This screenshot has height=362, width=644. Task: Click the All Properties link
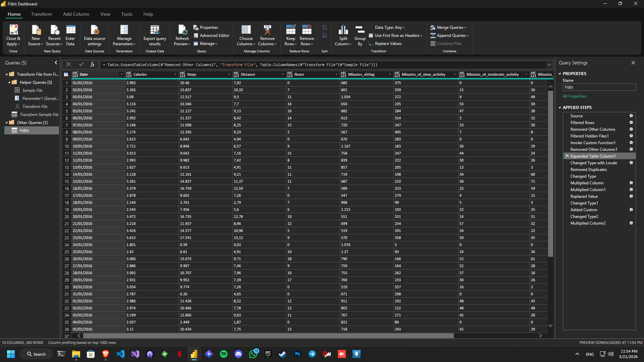point(574,96)
